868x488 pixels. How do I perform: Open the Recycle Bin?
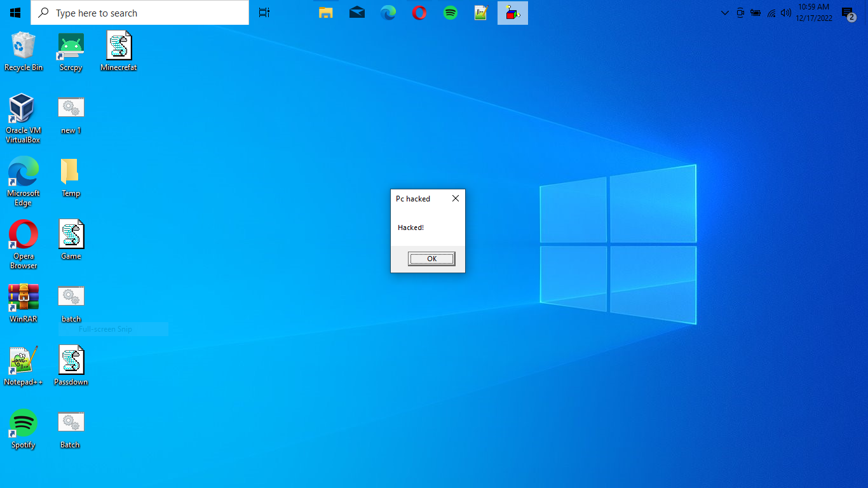tap(24, 44)
